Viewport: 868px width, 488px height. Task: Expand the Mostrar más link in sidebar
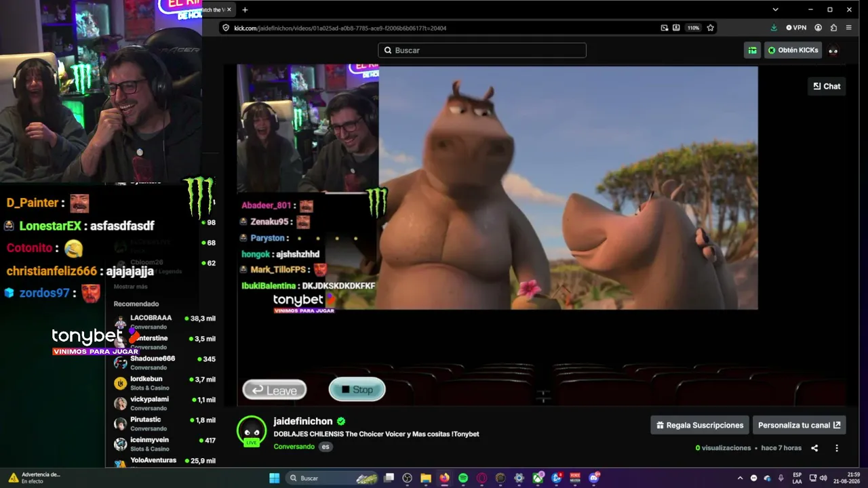130,287
